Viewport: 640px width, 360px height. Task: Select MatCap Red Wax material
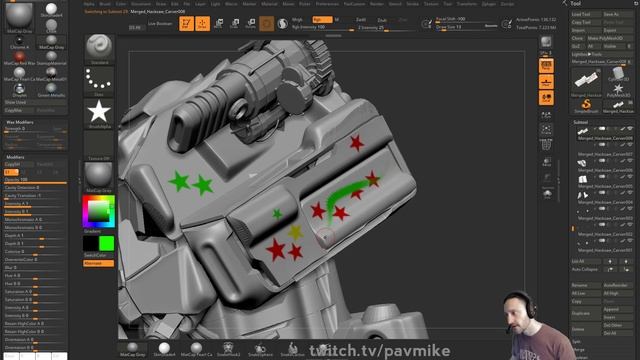pyautogui.click(x=19, y=58)
